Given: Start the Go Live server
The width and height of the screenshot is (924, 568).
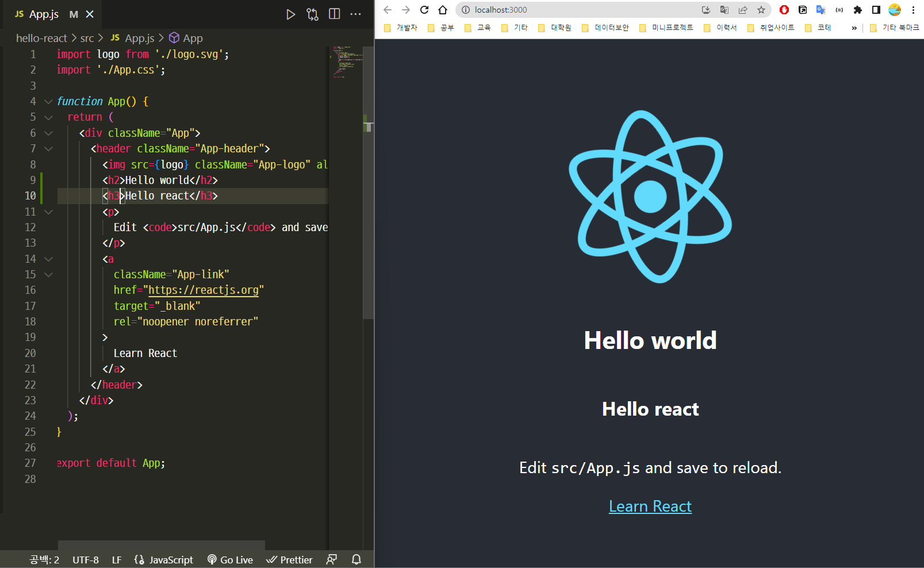Looking at the screenshot, I should pos(230,560).
